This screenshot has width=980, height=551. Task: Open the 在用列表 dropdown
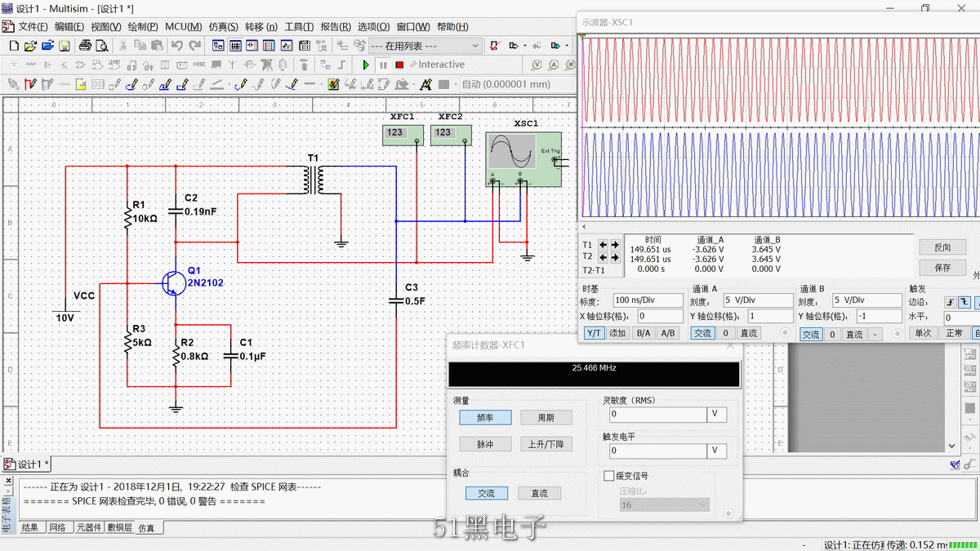425,46
